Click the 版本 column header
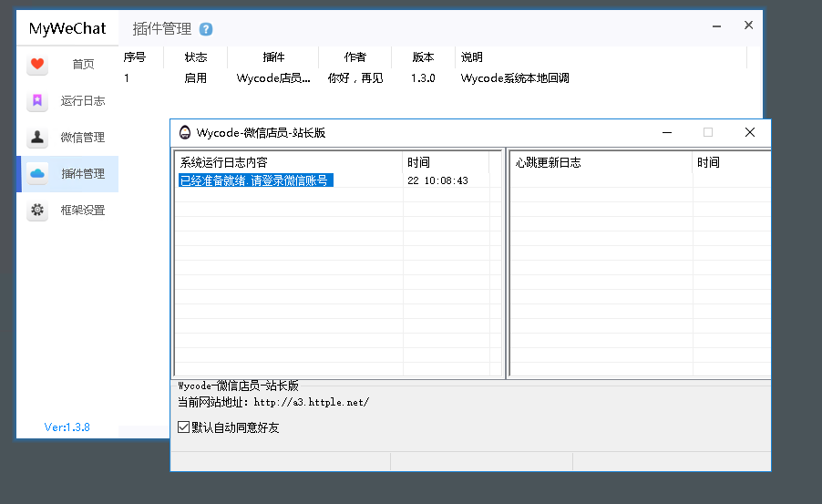The width and height of the screenshot is (822, 504). pos(423,57)
